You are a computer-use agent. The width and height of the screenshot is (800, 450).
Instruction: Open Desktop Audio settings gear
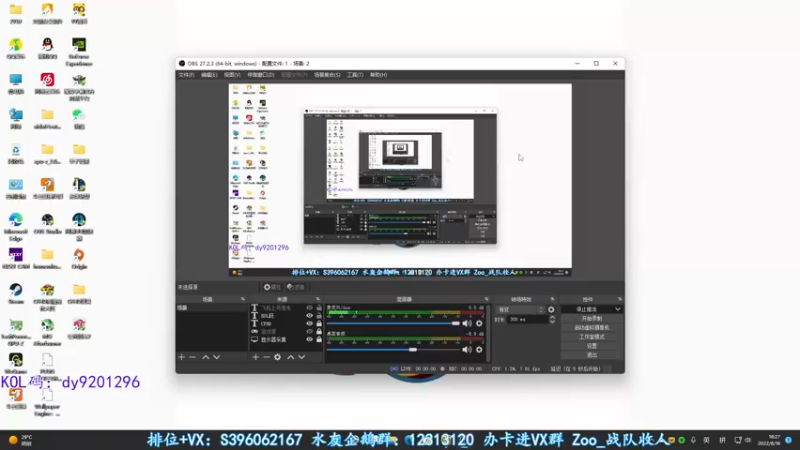tap(479, 349)
